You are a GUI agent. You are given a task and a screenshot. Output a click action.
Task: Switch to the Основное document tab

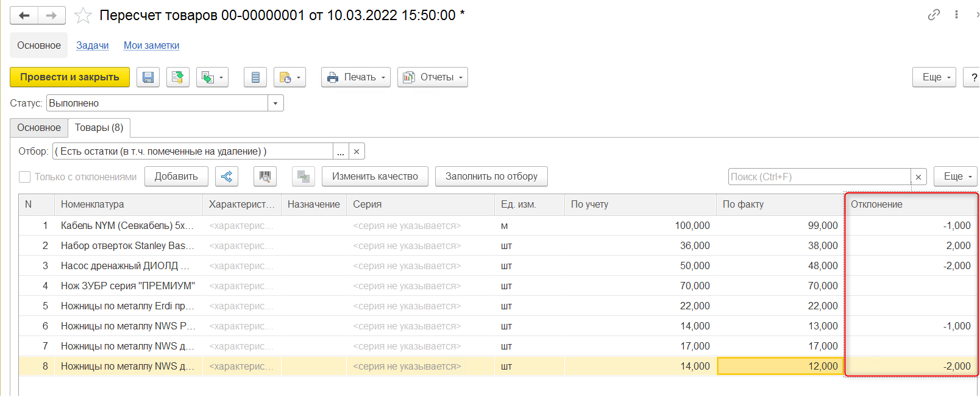[39, 128]
